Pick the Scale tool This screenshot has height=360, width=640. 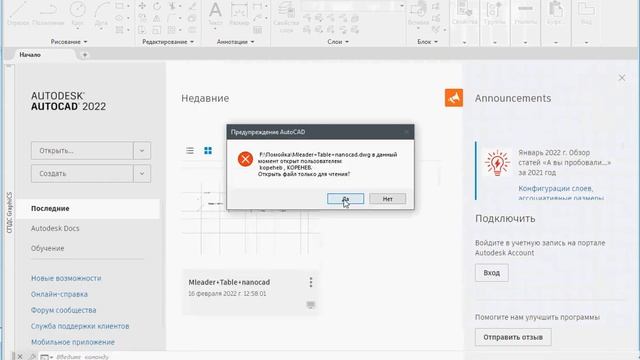click(157, 30)
